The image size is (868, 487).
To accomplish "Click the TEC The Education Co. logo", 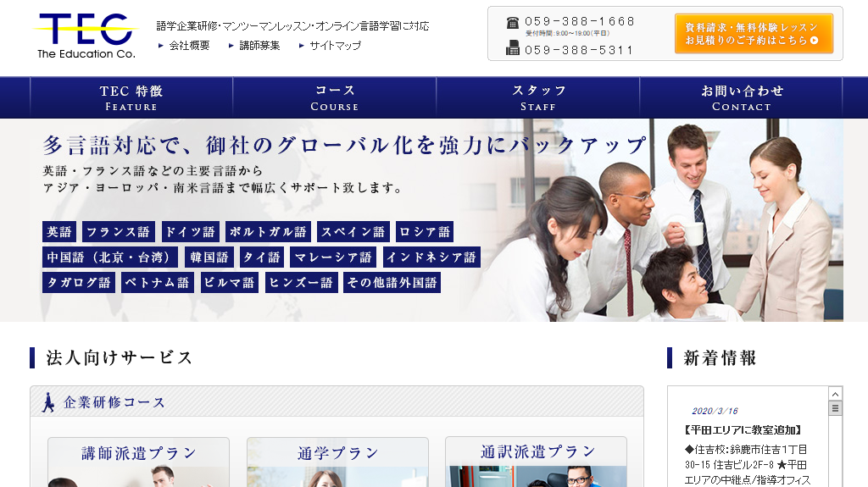I will coord(86,36).
